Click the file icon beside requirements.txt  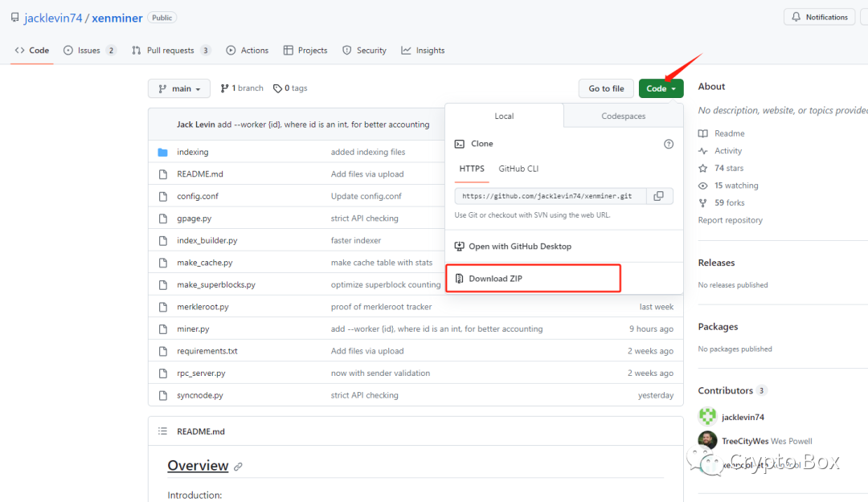click(162, 352)
